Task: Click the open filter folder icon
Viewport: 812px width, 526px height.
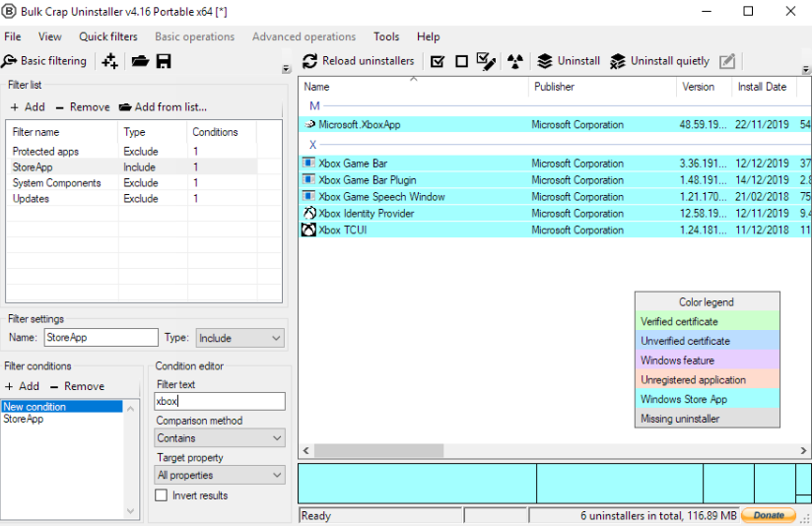Action: (140, 61)
